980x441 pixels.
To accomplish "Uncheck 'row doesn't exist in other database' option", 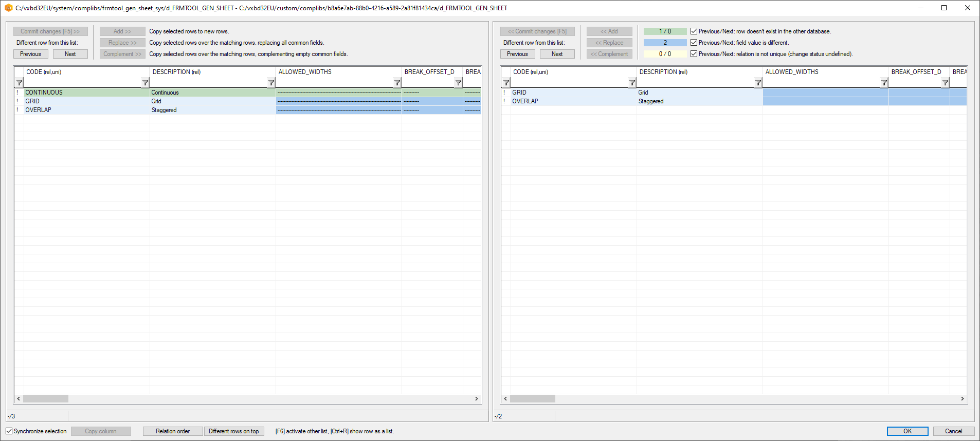I will 694,31.
